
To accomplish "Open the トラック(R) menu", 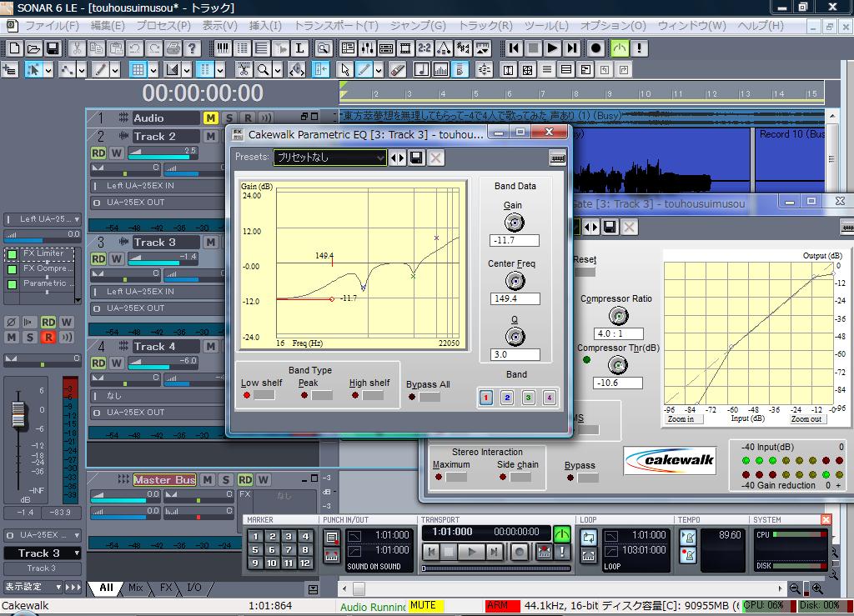I will coord(485,26).
